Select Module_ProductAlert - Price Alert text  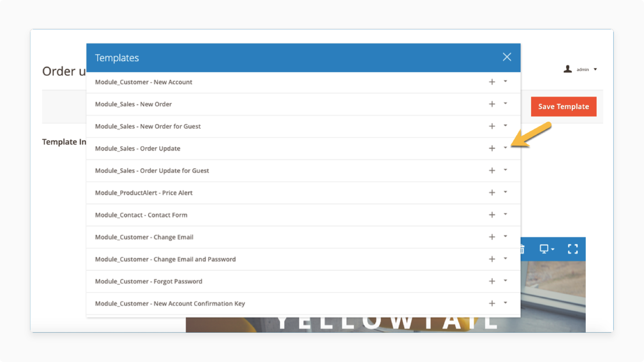click(144, 193)
